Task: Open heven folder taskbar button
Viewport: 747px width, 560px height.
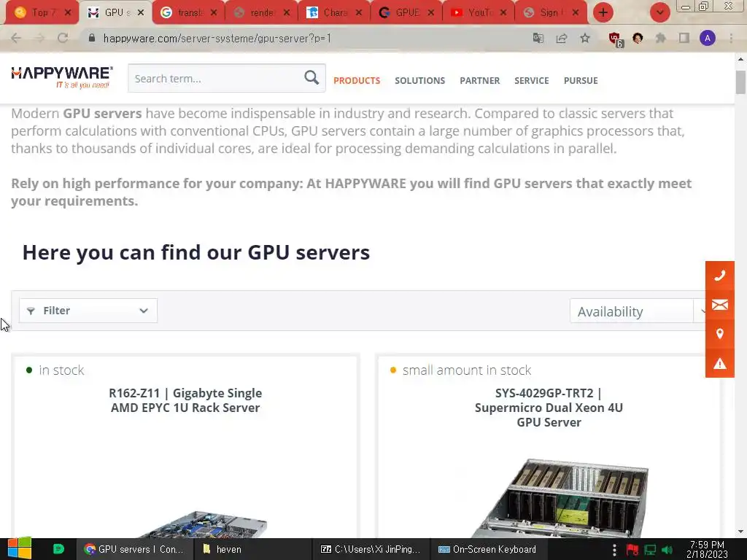Action: click(252, 549)
